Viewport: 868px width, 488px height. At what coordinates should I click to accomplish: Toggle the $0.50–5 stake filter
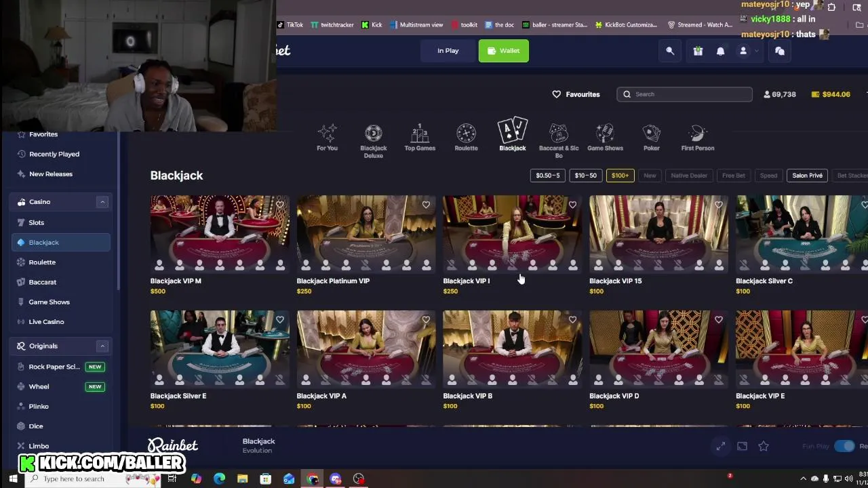tap(548, 176)
